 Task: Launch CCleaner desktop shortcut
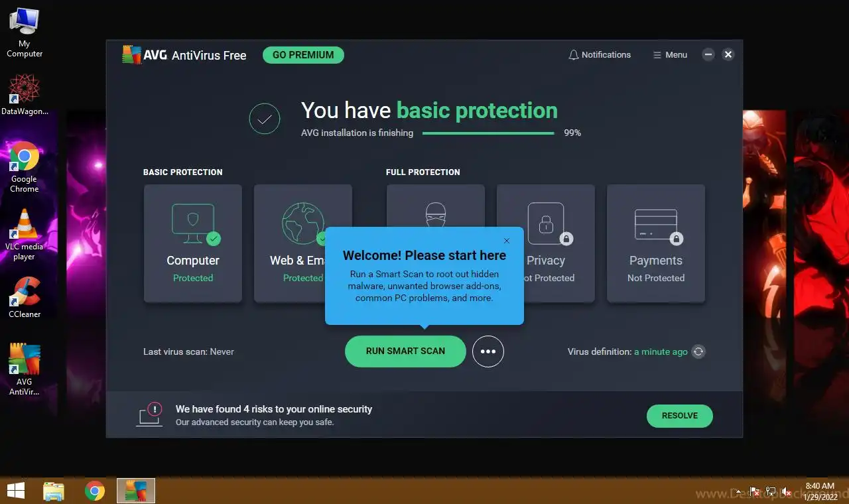[25, 297]
